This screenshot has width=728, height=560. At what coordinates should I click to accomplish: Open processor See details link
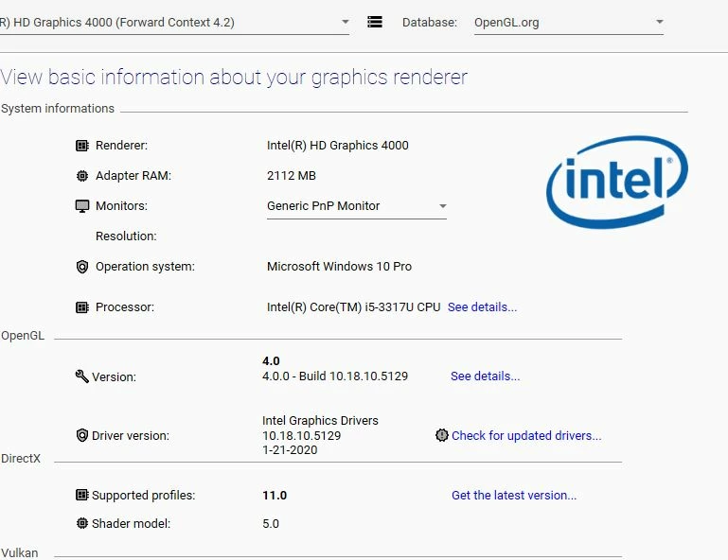tap(482, 307)
